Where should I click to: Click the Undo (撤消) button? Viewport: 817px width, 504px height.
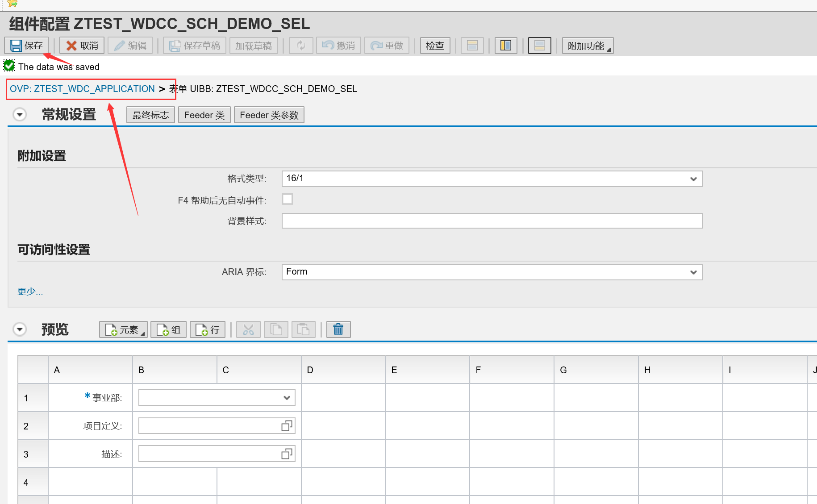click(339, 46)
